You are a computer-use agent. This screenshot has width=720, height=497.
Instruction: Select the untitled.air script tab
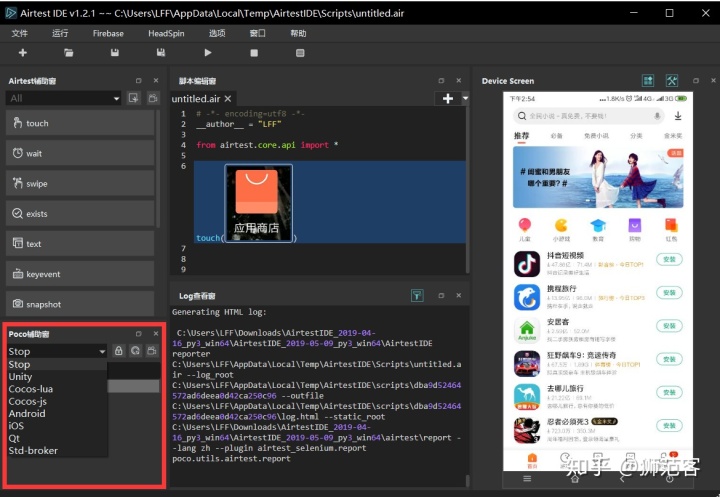(196, 99)
